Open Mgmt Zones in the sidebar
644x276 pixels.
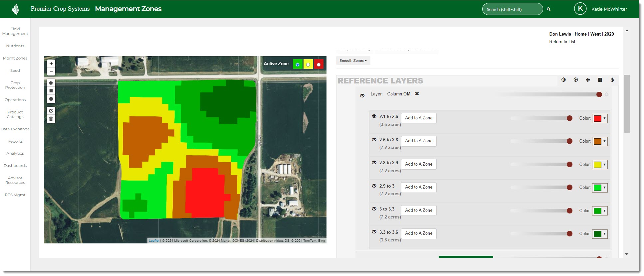(x=15, y=58)
